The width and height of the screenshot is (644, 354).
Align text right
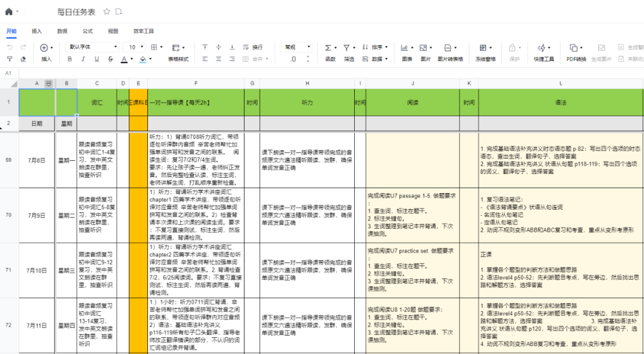pyautogui.click(x=232, y=59)
